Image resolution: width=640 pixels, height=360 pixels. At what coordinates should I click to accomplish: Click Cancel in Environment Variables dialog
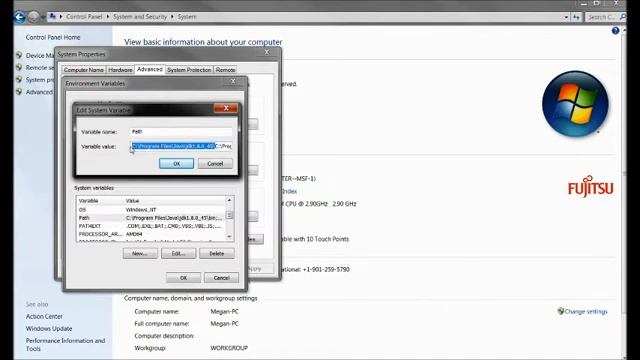(x=222, y=278)
